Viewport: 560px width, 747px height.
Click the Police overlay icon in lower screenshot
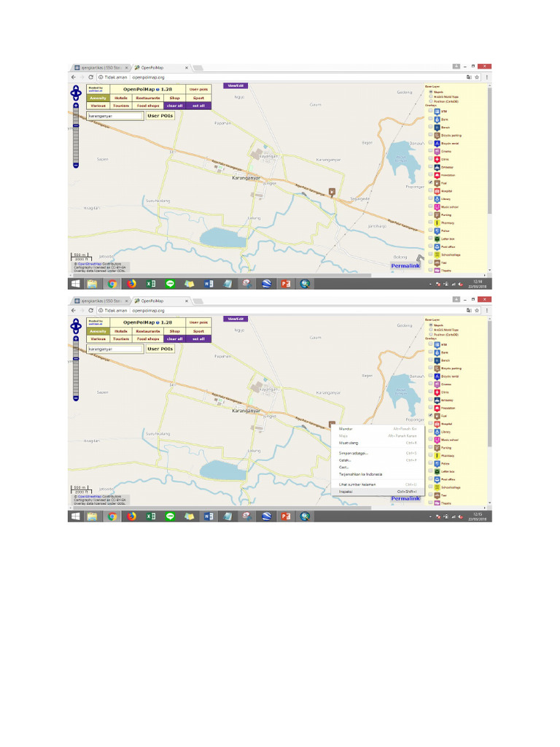(x=437, y=463)
